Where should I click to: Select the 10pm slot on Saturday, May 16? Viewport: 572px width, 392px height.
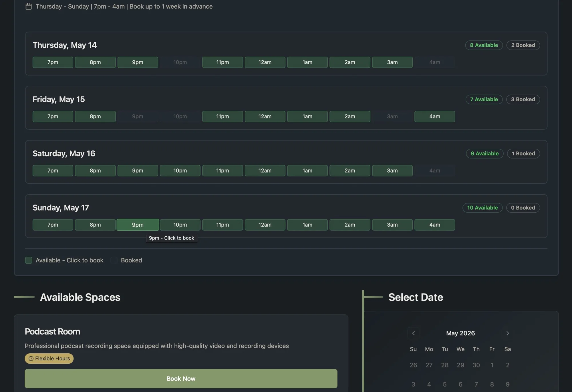point(180,171)
